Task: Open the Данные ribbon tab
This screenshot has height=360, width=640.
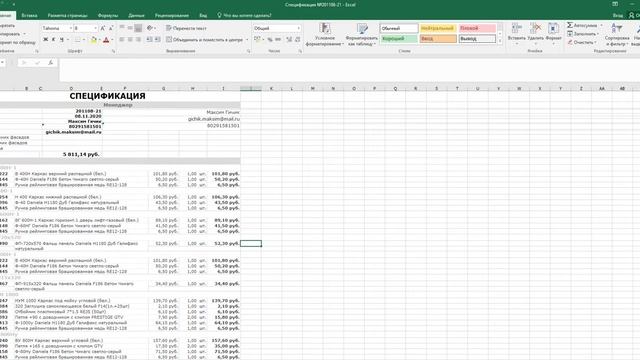Action: (x=136, y=16)
